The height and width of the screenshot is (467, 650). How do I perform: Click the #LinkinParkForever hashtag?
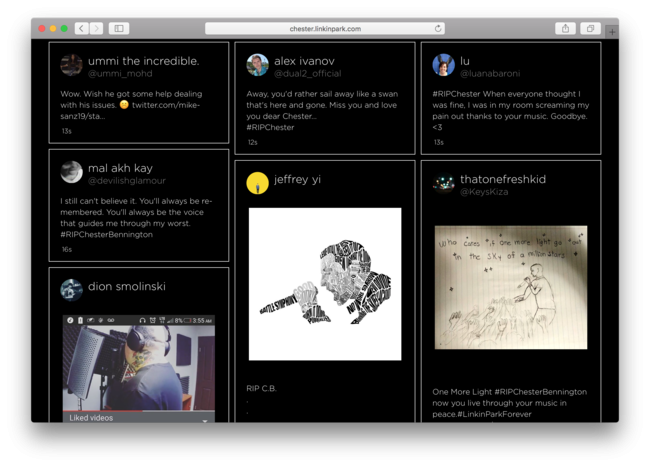(494, 414)
